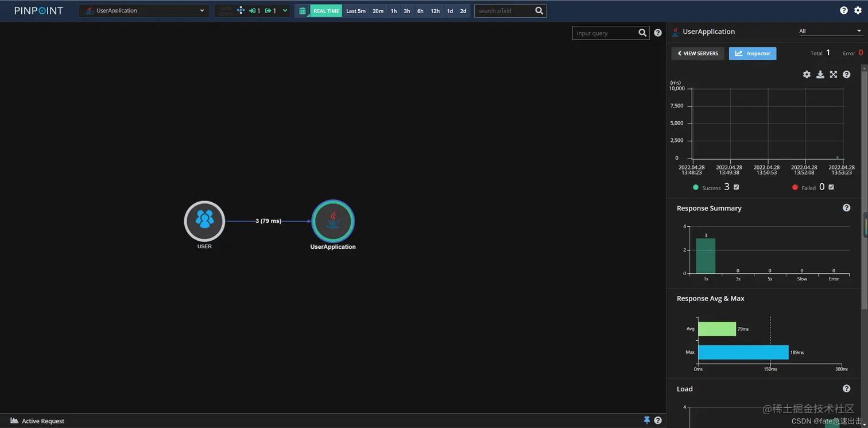Select the 1d time range
This screenshot has height=428, width=868.
[450, 11]
